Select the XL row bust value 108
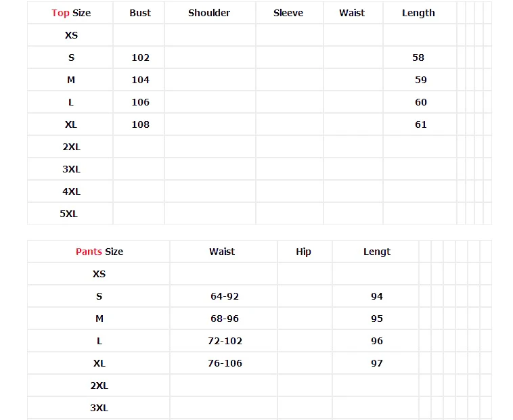 (140, 124)
